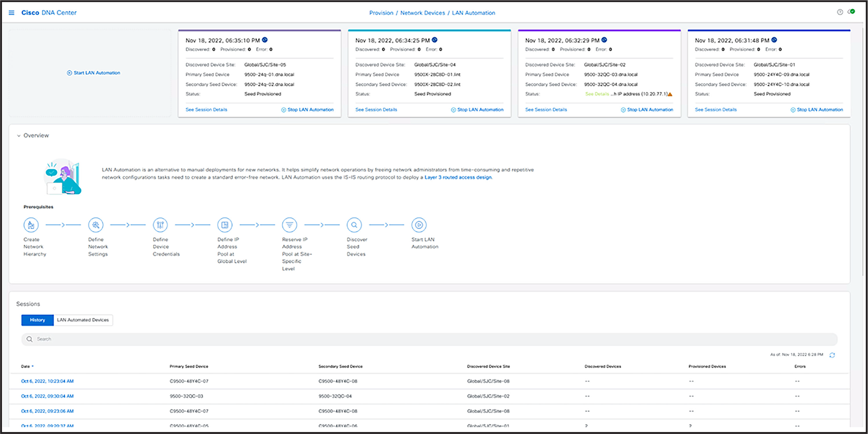The height and width of the screenshot is (434, 868).
Task: Click Define Device Credentials icon
Action: (160, 225)
